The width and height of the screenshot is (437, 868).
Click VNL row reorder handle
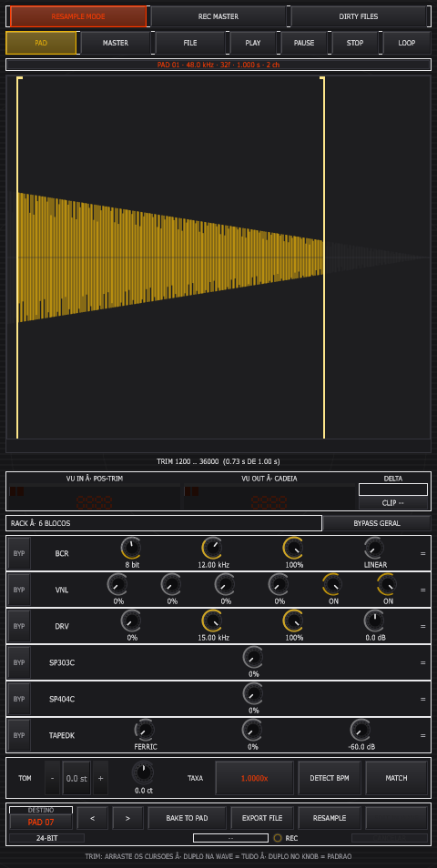(422, 590)
